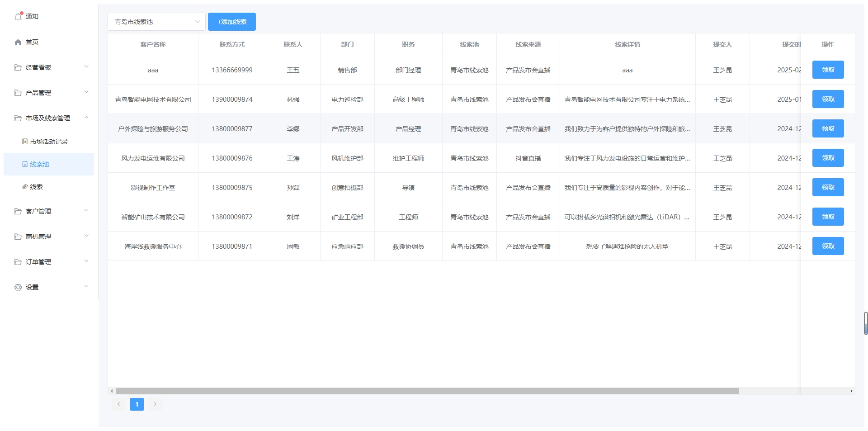
Task: Click the document icon beside 市场活动记录
Action: 25,142
